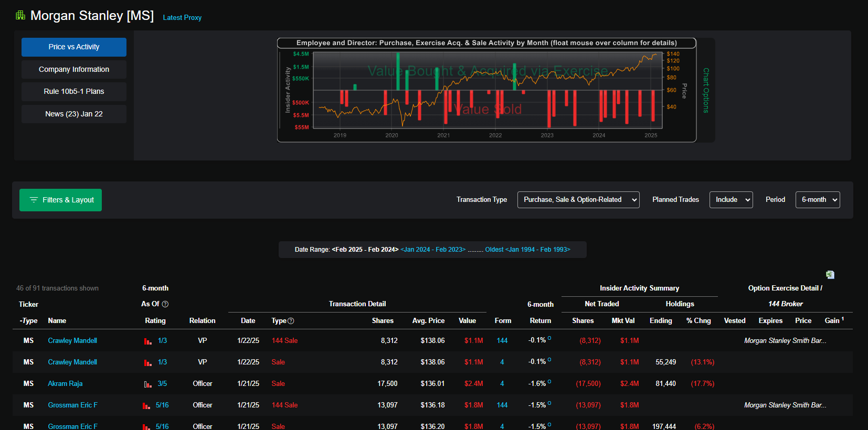Click rating bar icon for Akram Raja row
Viewport: 868px width, 430px height.
(x=148, y=384)
